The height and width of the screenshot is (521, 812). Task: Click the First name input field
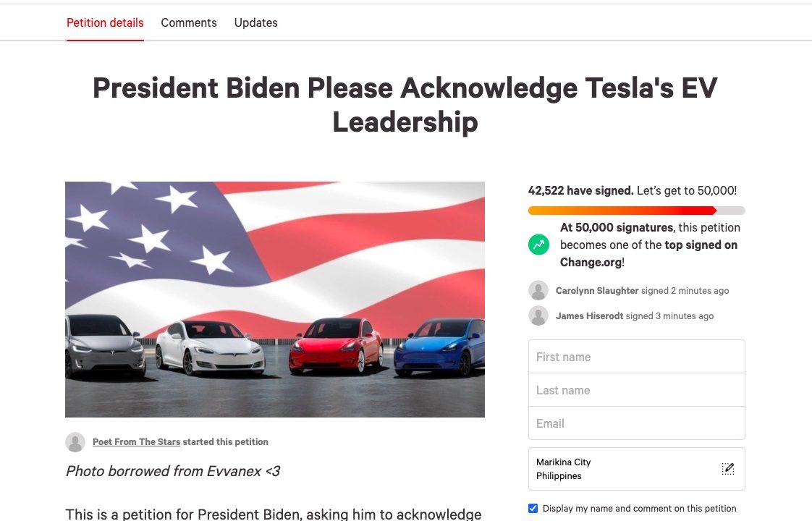[636, 357]
